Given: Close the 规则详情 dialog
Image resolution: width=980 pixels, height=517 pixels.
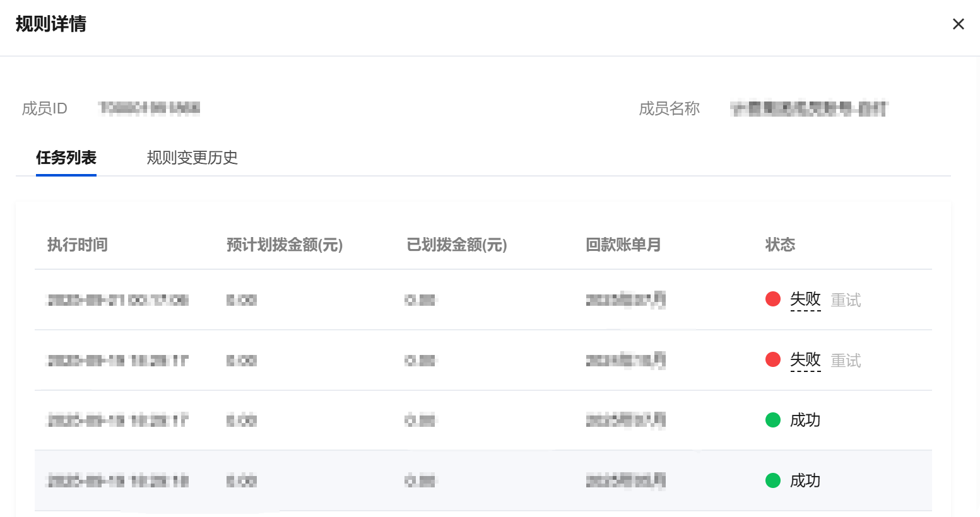Looking at the screenshot, I should 958,24.
